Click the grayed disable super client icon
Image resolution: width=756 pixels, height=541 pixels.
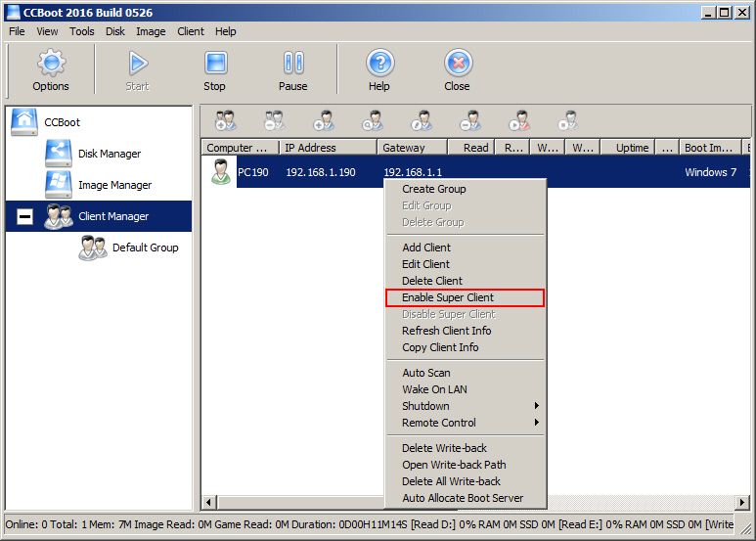568,120
